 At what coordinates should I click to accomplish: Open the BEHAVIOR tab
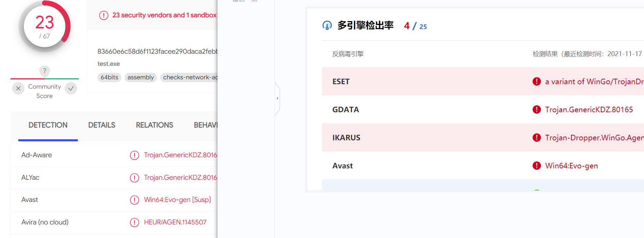[x=205, y=125]
